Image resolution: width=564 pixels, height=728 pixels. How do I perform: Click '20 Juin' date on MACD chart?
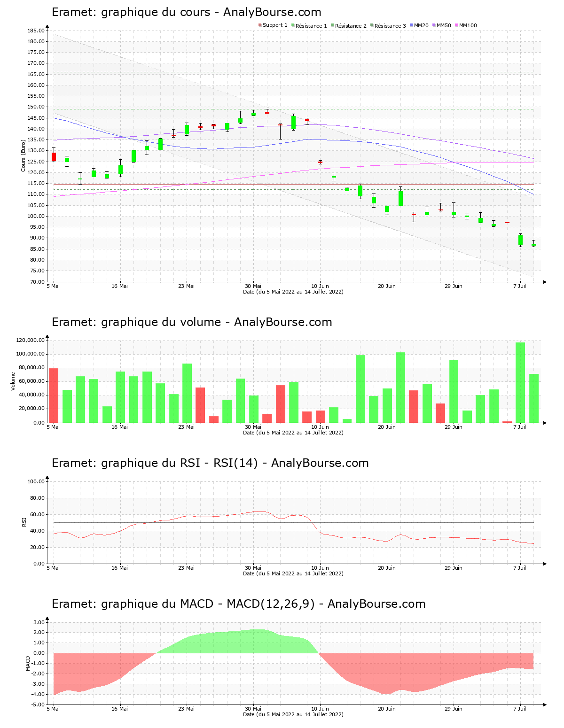387,709
